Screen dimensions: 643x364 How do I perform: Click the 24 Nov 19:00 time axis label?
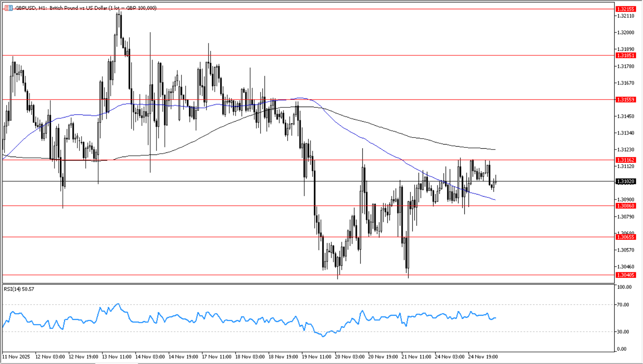pyautogui.click(x=483, y=357)
